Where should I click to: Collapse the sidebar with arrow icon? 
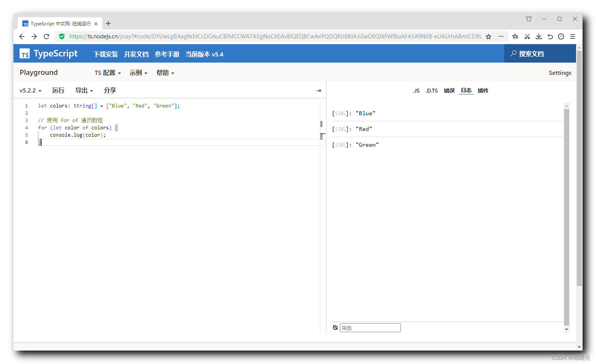click(318, 91)
